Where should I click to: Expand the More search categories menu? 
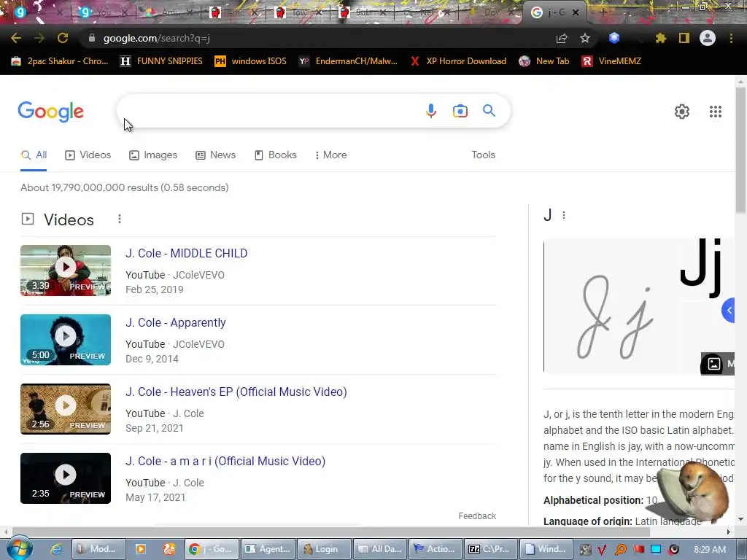coord(331,155)
